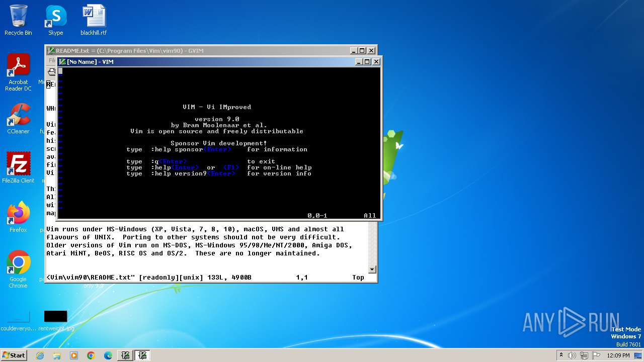This screenshot has height=362, width=644.
Task: Open Acrobat Reader DC shortcut
Action: [x=18, y=73]
